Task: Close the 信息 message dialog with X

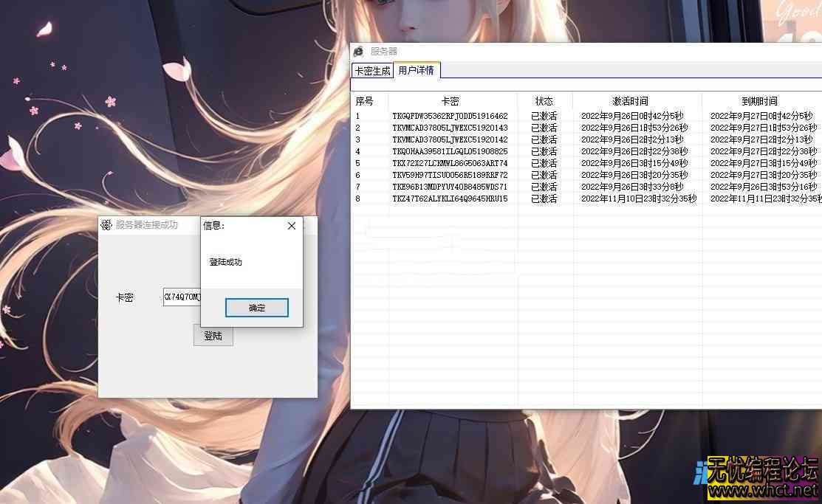Action: pos(291,225)
